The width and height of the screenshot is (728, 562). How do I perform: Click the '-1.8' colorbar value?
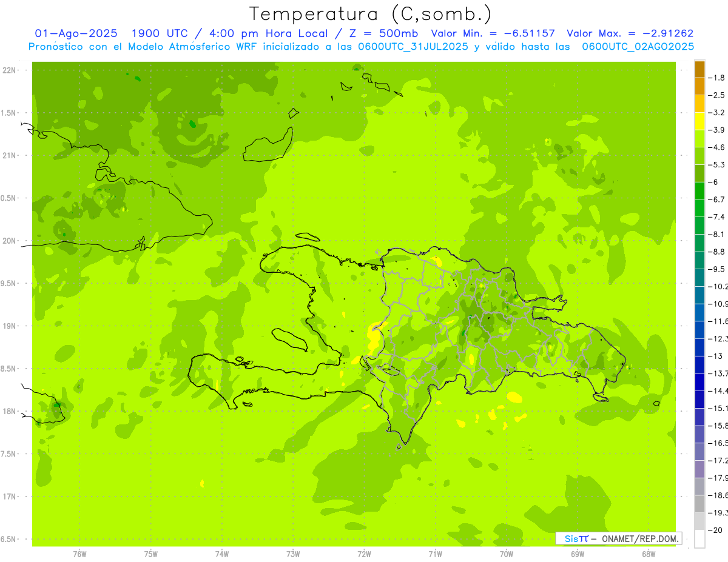tap(716, 78)
